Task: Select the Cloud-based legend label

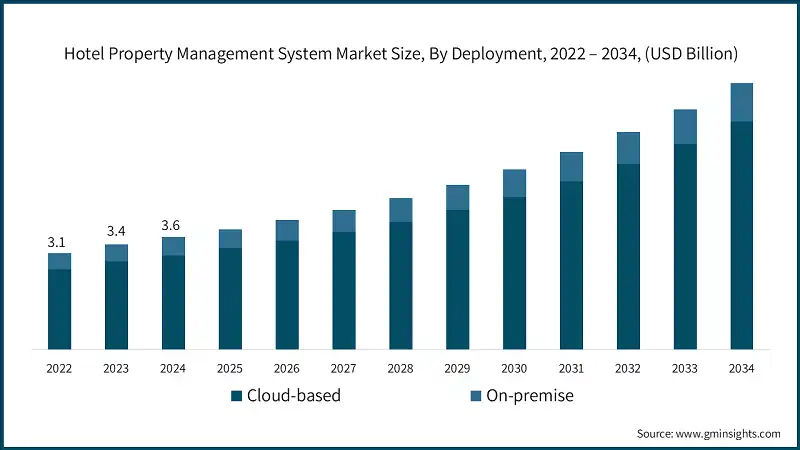Action: 294,395
